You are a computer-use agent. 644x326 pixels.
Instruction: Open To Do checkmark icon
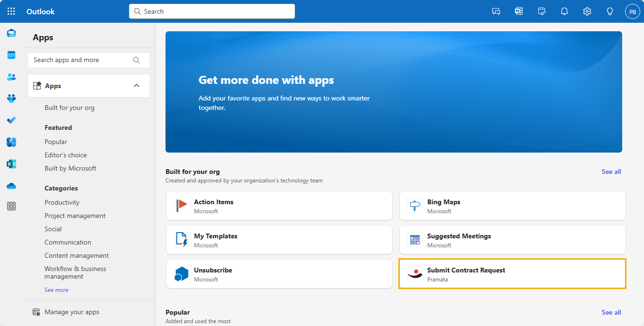click(11, 120)
